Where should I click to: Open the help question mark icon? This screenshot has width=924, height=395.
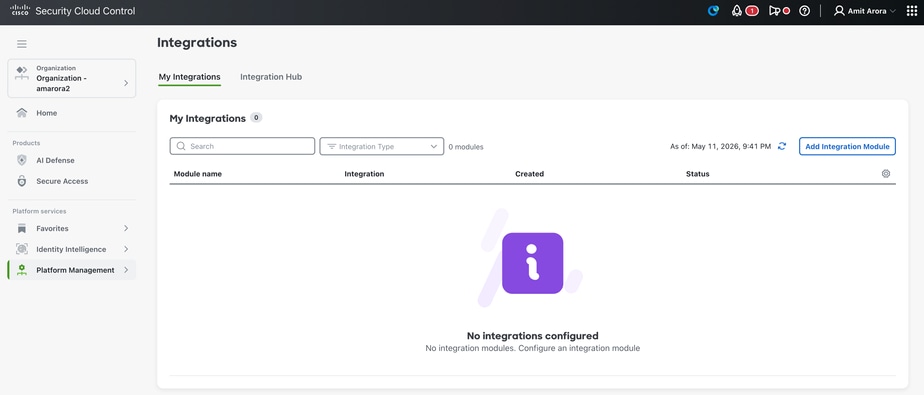[x=804, y=11]
